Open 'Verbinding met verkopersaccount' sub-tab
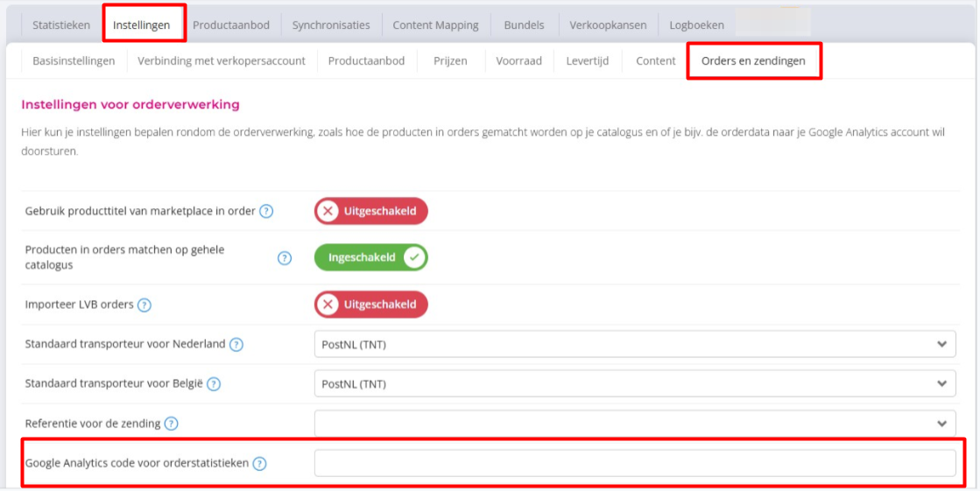 point(222,60)
